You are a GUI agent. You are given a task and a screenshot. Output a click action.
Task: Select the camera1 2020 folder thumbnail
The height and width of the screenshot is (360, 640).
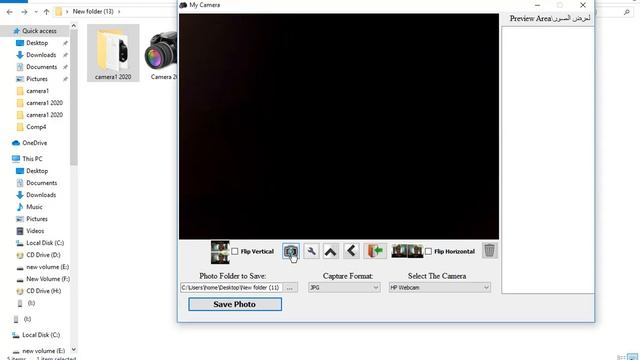(x=113, y=53)
